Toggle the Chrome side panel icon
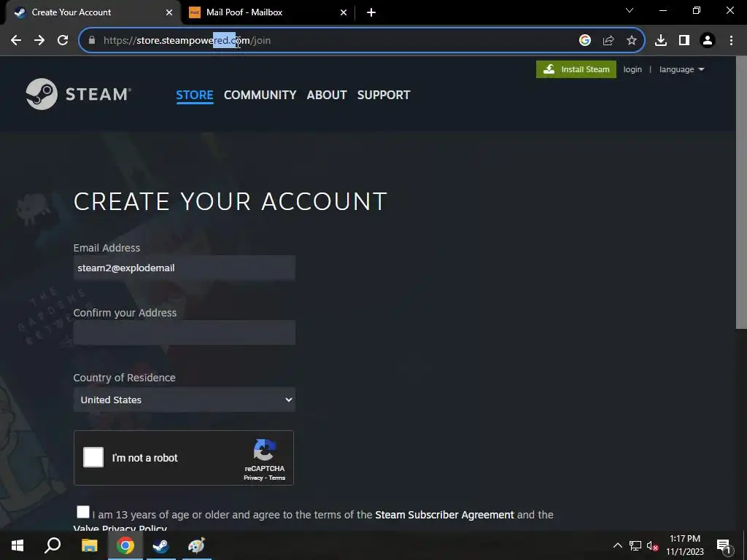The image size is (747, 560). tap(684, 41)
